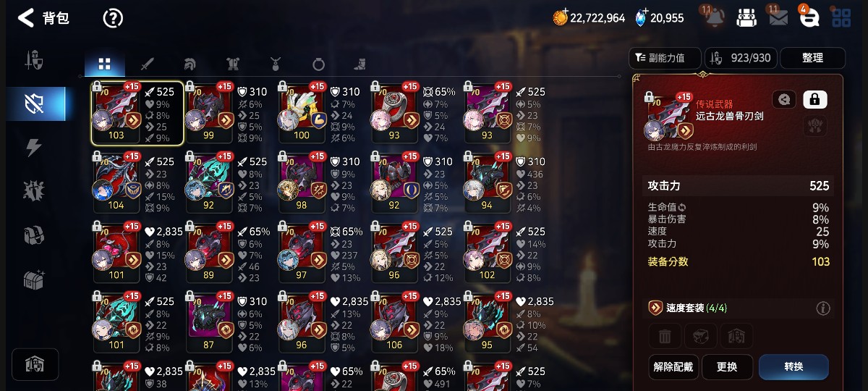Open the 923/930 inventory capacity button
The height and width of the screenshot is (391, 868).
tap(741, 58)
